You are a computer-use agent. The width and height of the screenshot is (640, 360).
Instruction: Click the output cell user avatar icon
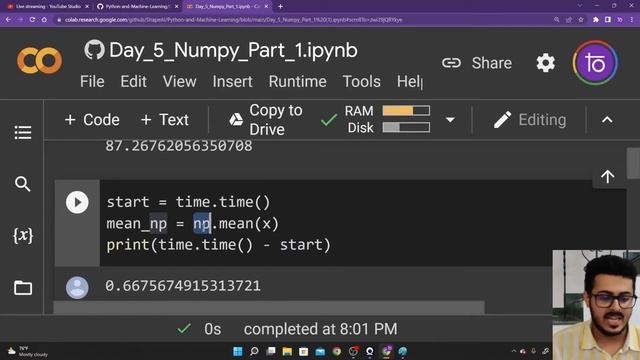point(77,287)
